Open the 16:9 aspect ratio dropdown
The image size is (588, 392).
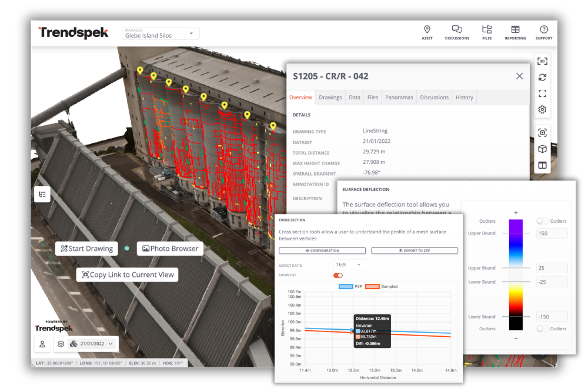(x=349, y=264)
